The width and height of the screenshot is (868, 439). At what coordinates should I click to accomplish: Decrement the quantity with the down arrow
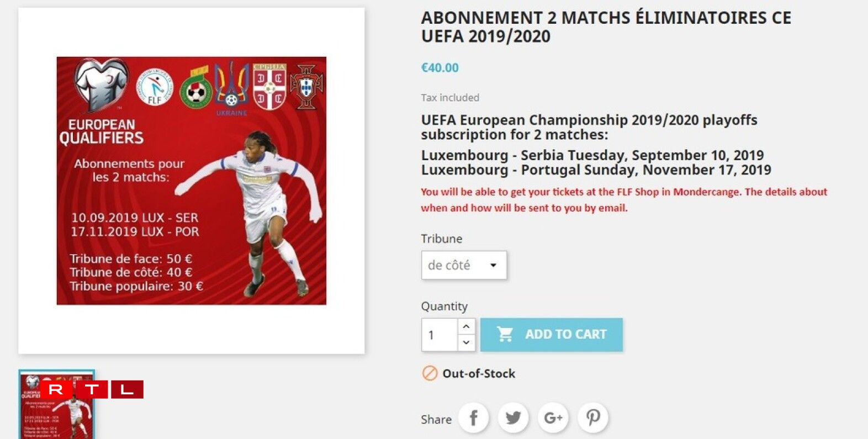[x=465, y=343]
